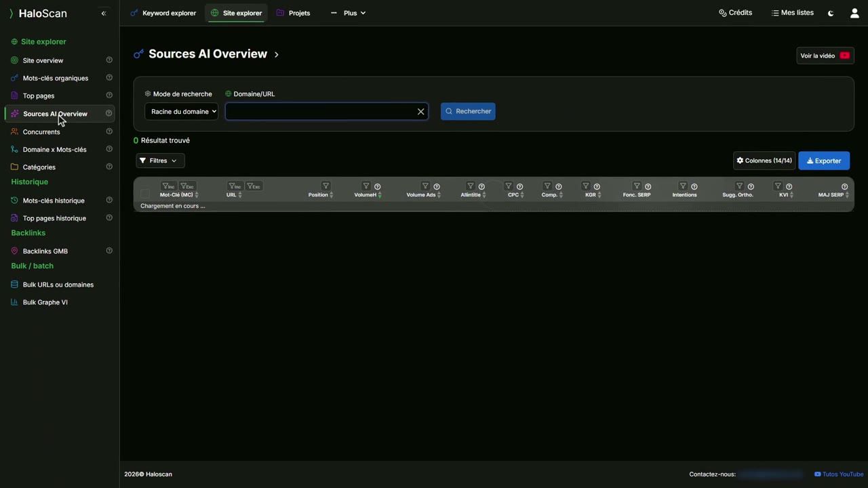
Task: Open the CPC column filter icon
Action: [509, 186]
